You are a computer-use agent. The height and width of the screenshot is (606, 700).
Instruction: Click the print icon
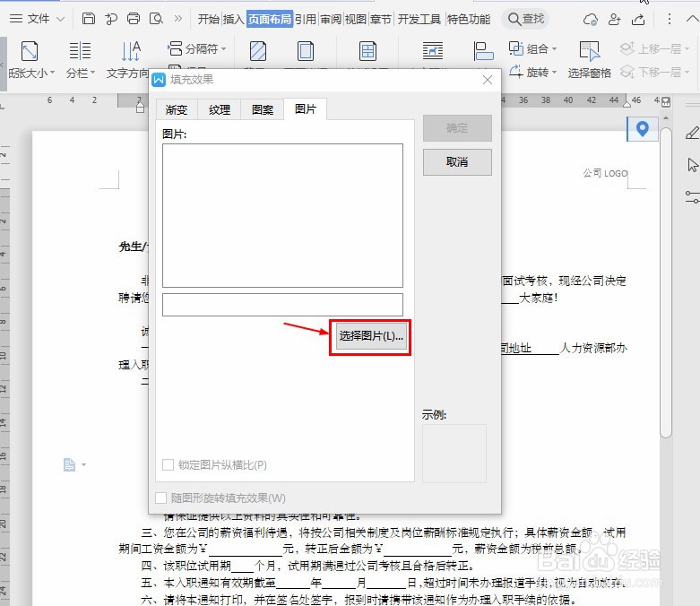point(134,19)
